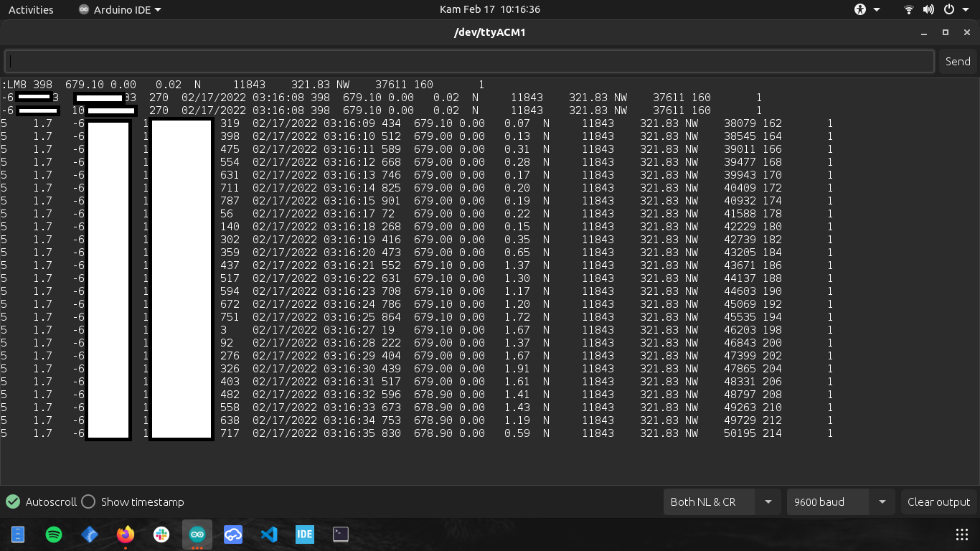Open the Arduino IDE application menu
Viewport: 980px width, 551px height.
[121, 9]
